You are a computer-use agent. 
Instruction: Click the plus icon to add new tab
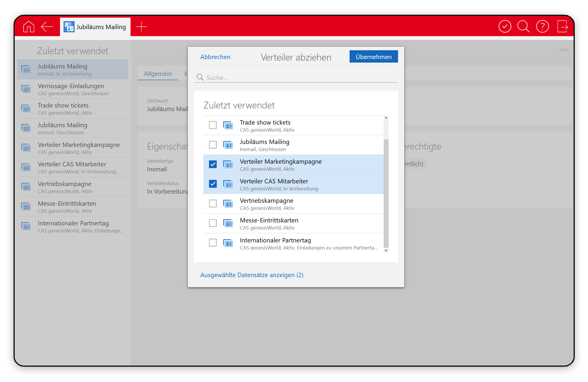(x=141, y=27)
